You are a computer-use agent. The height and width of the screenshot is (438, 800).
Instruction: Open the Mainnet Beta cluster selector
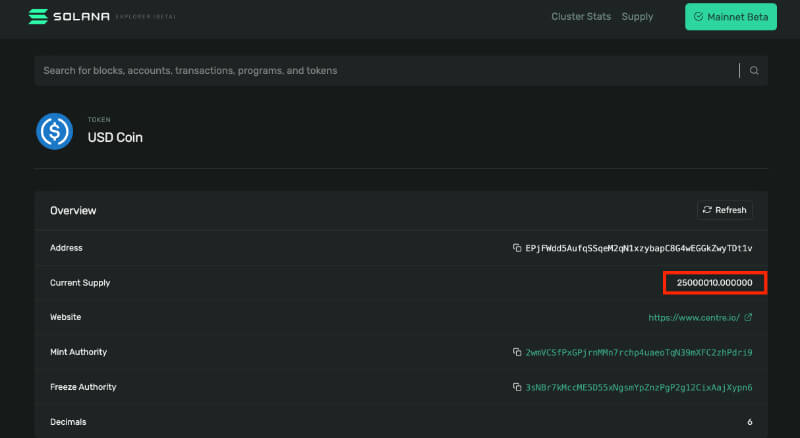point(731,17)
